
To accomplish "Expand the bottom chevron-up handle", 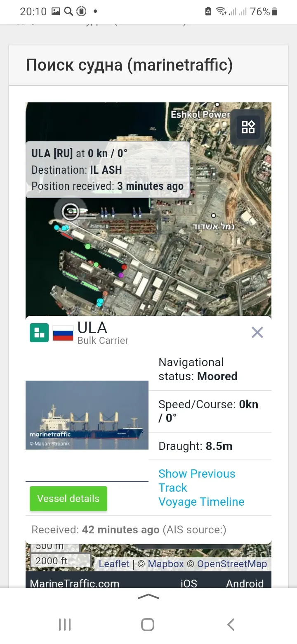I will point(148,596).
